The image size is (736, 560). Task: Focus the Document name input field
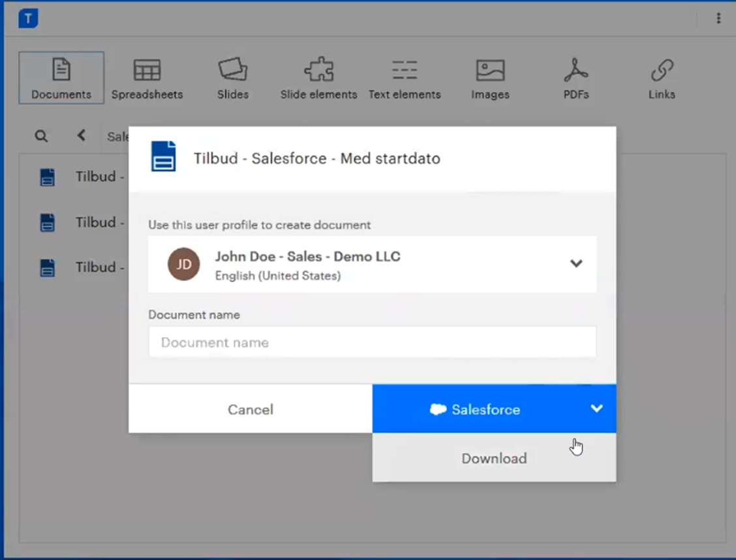click(x=372, y=342)
